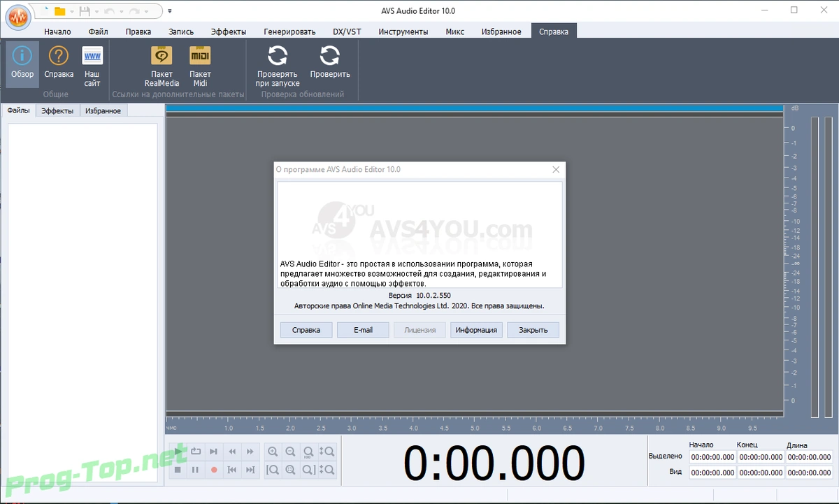Select the Эффекты side panel tab
Image resolution: width=839 pixels, height=504 pixels.
click(57, 110)
